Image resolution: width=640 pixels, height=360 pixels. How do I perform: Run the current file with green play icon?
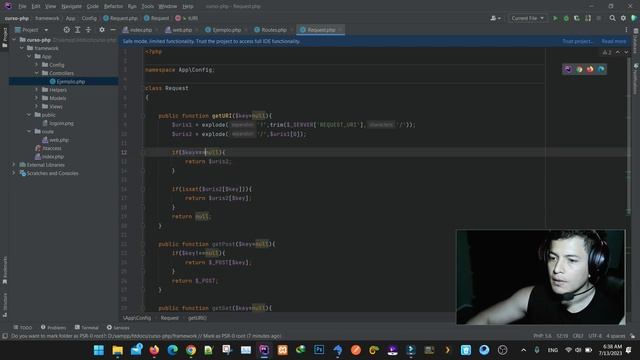pos(555,18)
